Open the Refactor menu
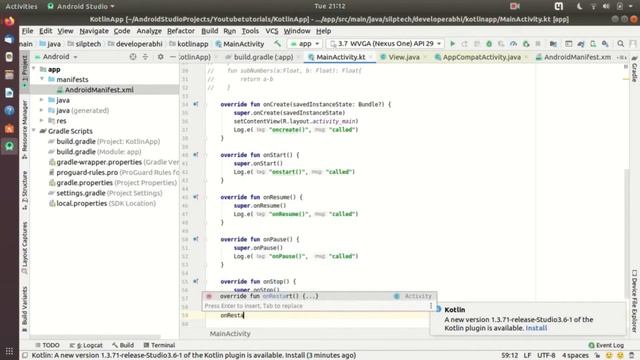 181,31
